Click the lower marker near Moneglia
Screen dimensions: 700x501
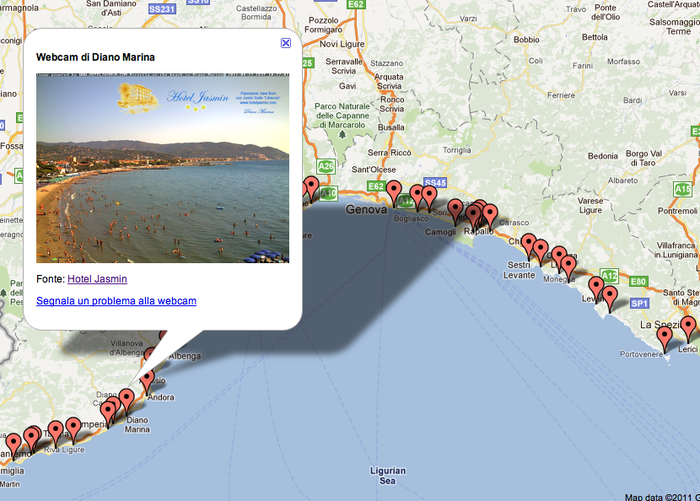568,265
